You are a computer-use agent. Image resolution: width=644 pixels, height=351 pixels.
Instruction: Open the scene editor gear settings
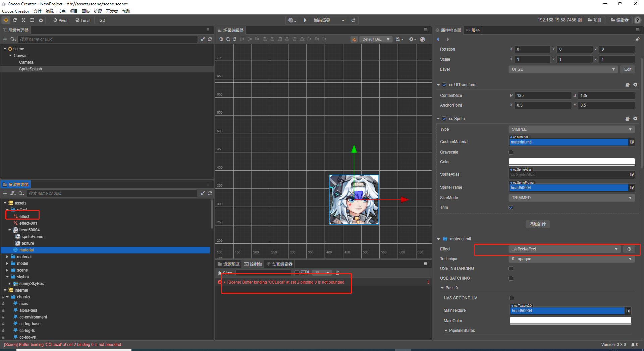(x=412, y=39)
